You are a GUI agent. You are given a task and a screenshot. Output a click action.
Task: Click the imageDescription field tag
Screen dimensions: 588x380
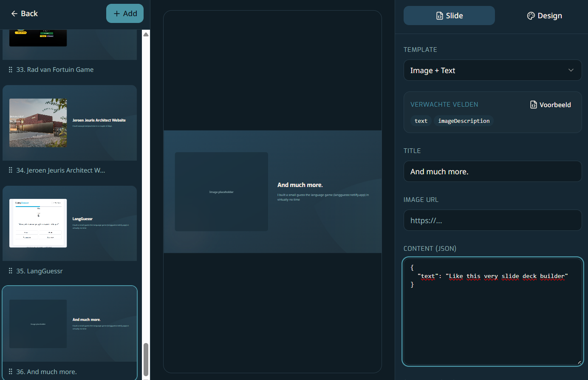click(x=464, y=121)
